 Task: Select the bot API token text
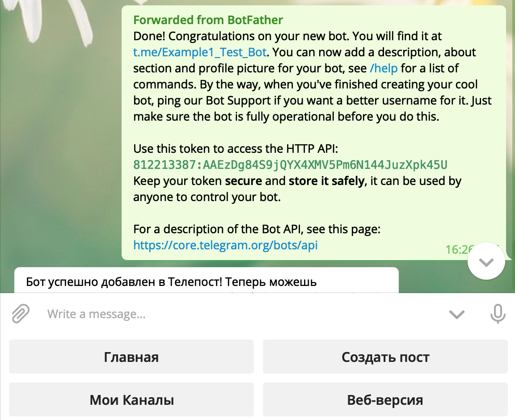point(290,165)
